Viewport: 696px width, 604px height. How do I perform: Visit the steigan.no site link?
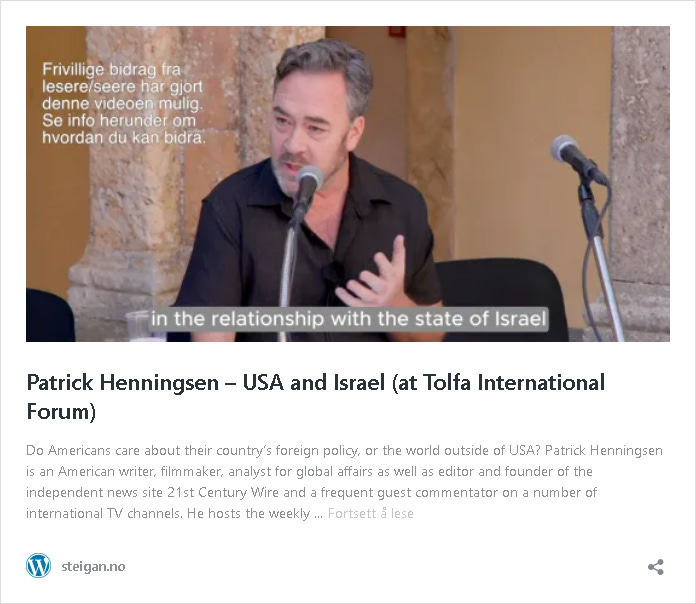point(93,566)
